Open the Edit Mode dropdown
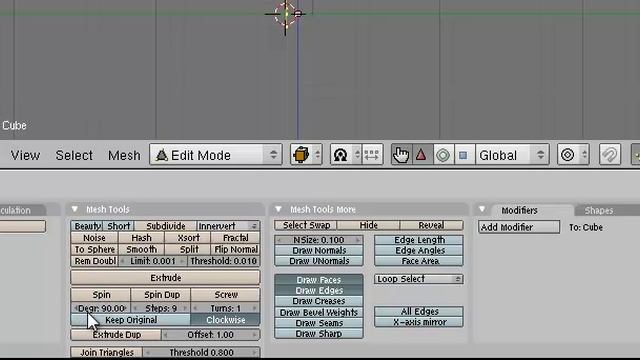 [216, 155]
